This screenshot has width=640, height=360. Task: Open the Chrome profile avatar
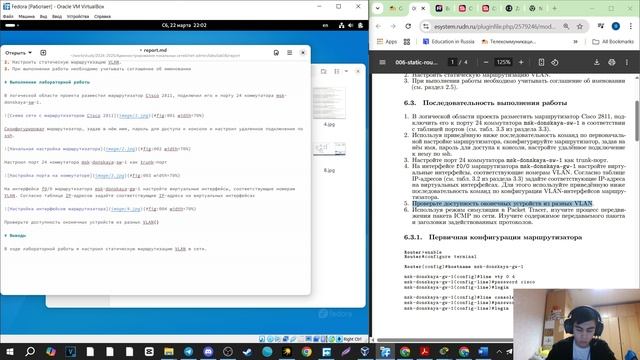pyautogui.click(x=616, y=26)
